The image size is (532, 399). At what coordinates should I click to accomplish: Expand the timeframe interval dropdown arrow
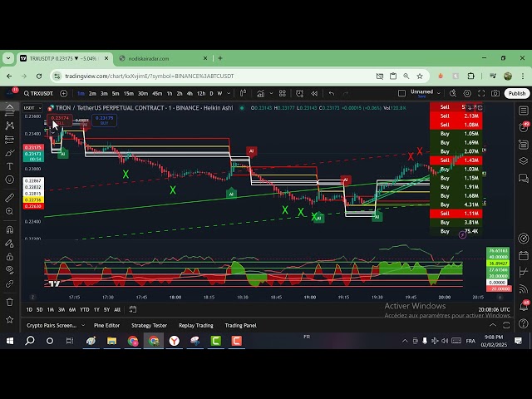229,93
